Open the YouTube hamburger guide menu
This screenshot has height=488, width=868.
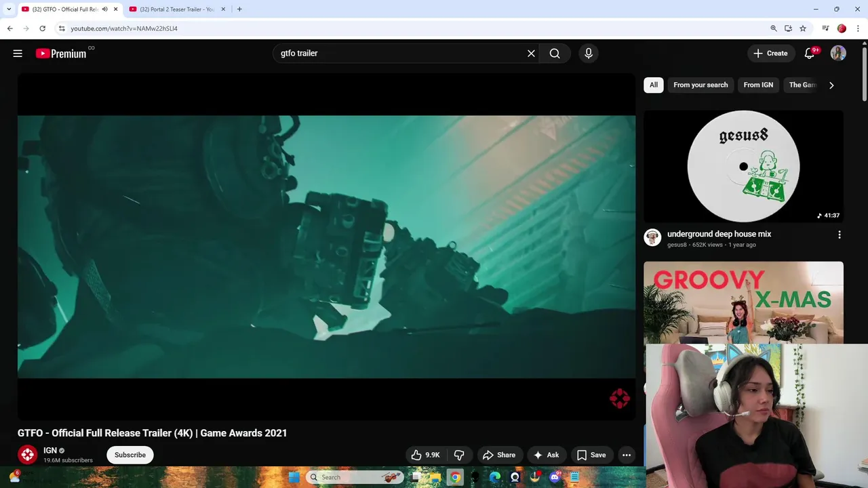coord(18,54)
